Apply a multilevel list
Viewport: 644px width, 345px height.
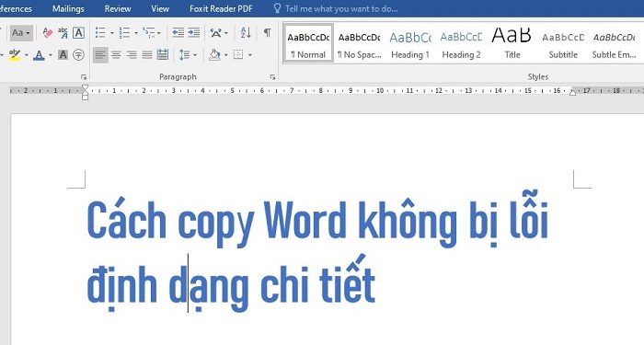148,33
